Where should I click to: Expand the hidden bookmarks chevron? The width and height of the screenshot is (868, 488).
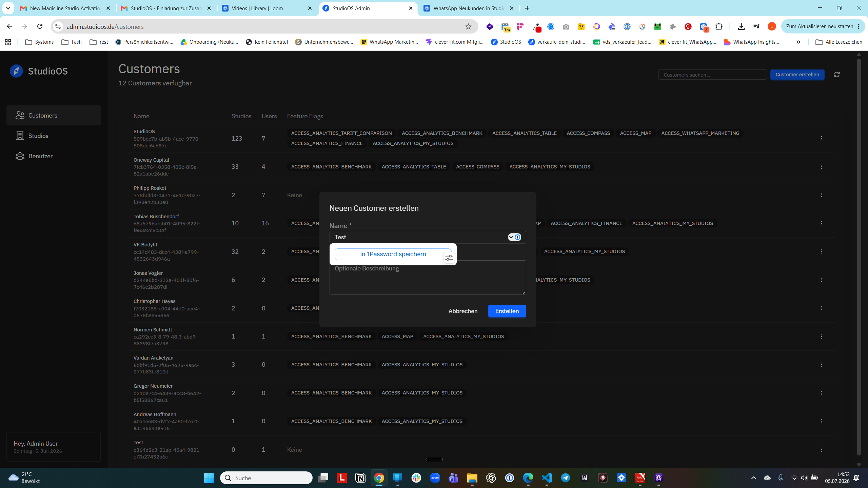(x=798, y=42)
